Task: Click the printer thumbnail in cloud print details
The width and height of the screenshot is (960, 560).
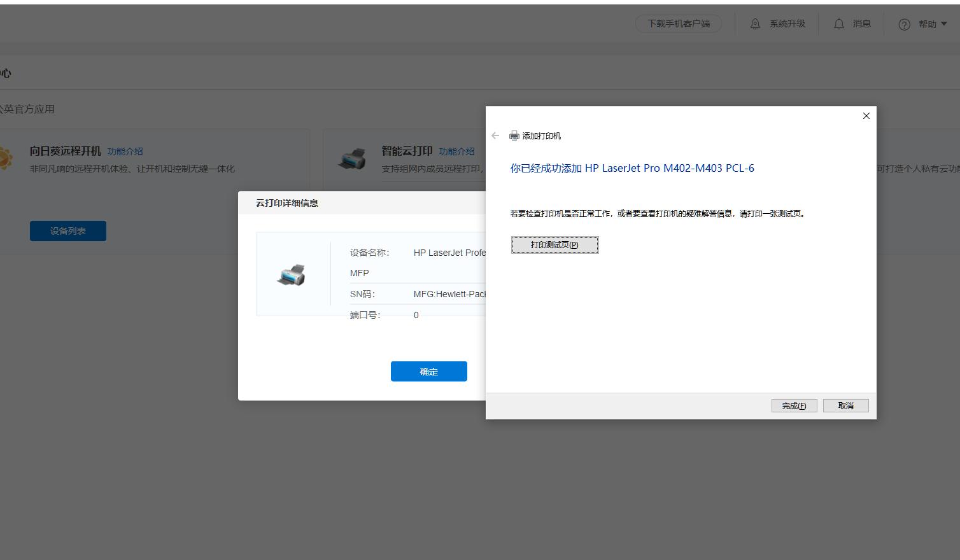Action: point(292,275)
